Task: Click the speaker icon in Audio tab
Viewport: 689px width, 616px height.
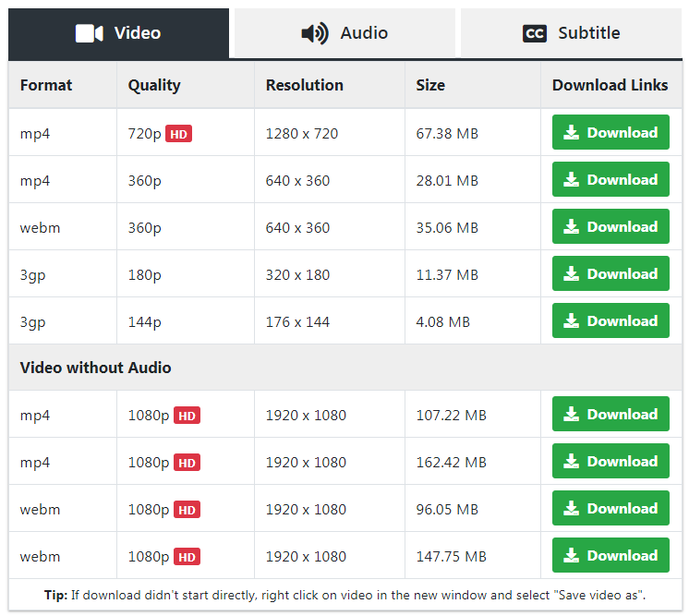Action: tap(314, 33)
